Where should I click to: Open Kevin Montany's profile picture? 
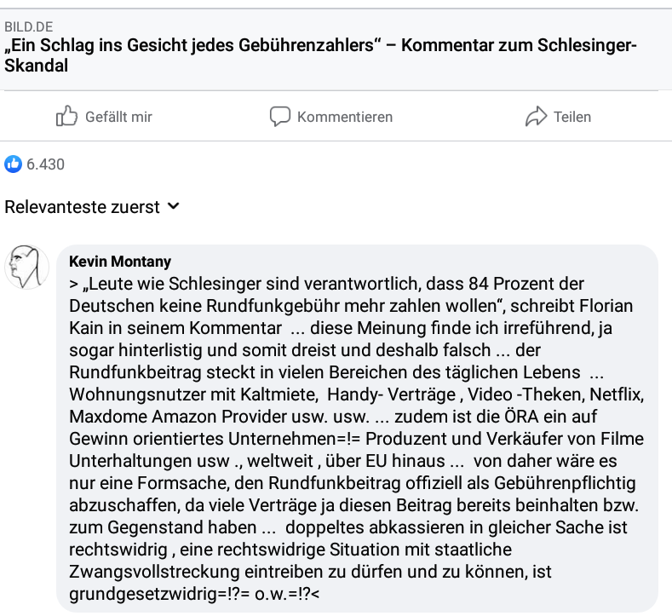pyautogui.click(x=26, y=267)
